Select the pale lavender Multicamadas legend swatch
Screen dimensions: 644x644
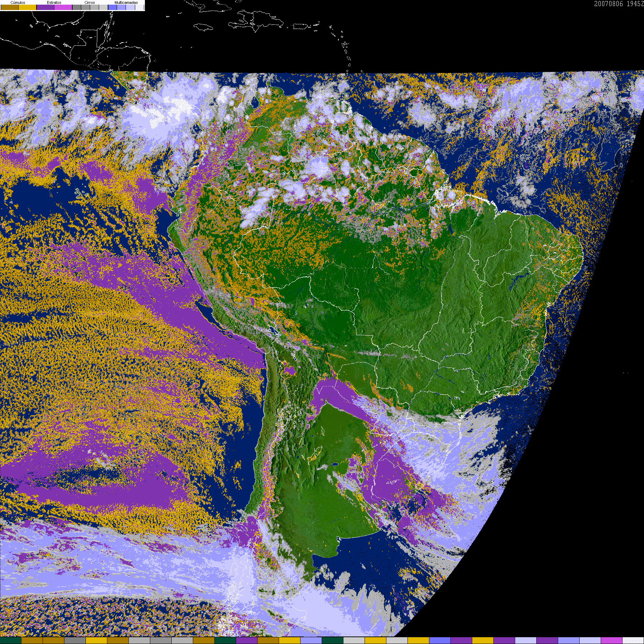point(130,7)
